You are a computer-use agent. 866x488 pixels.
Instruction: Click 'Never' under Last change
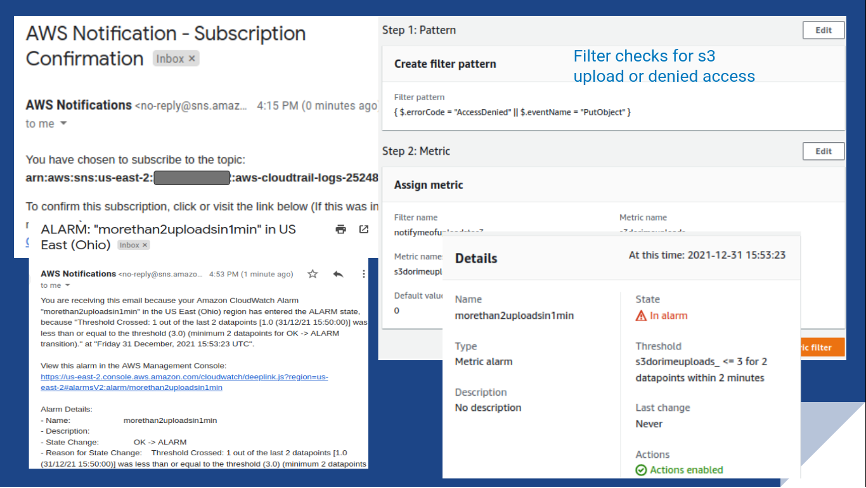(x=648, y=424)
